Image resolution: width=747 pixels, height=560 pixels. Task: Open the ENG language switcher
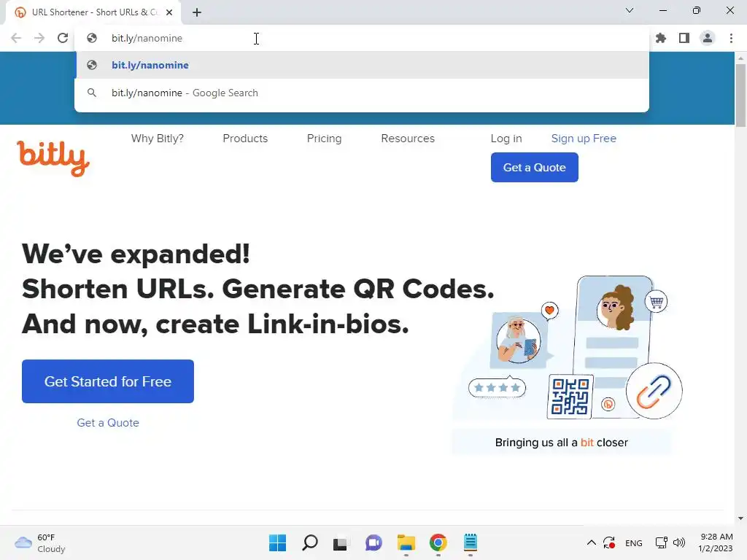(x=634, y=543)
